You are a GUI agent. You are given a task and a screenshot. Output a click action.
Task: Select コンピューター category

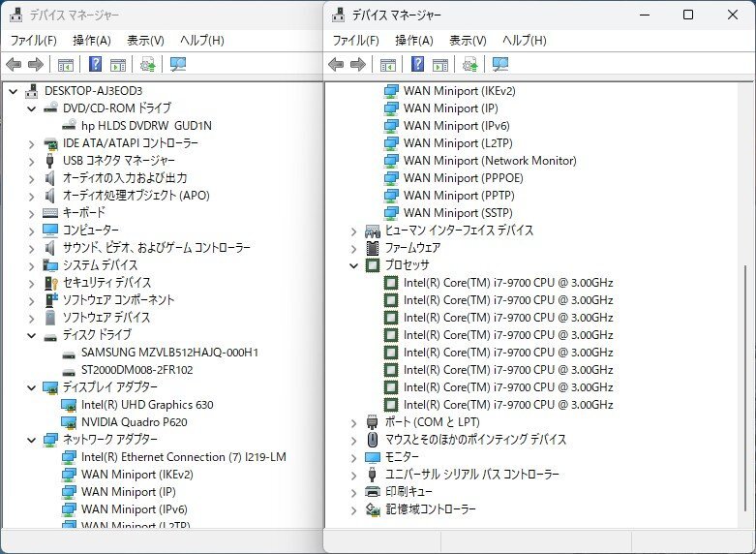coord(91,230)
